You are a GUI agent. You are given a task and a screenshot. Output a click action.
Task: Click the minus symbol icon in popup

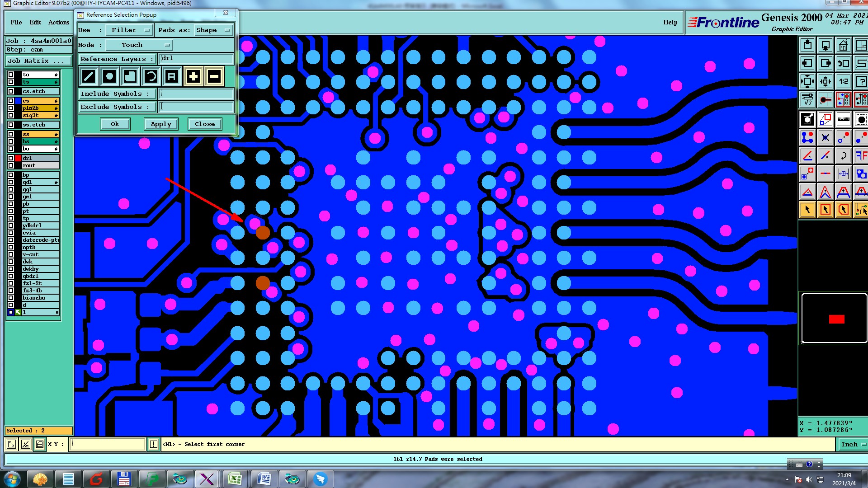coord(214,77)
